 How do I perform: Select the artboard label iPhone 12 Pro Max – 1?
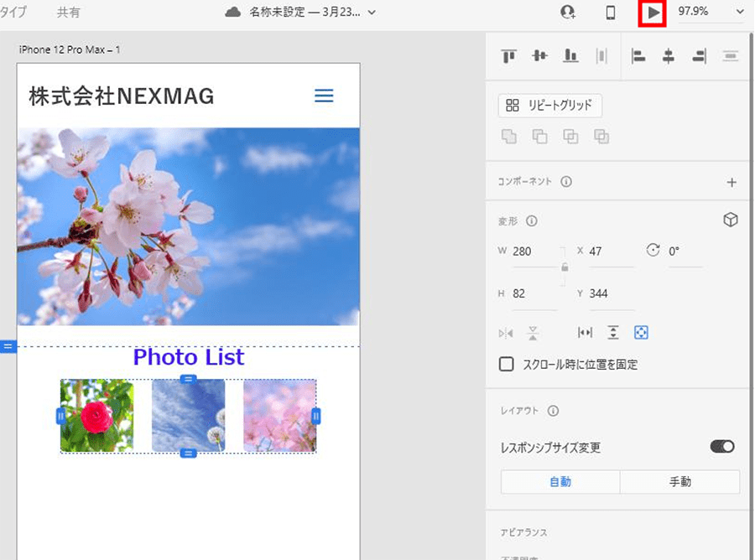[70, 49]
